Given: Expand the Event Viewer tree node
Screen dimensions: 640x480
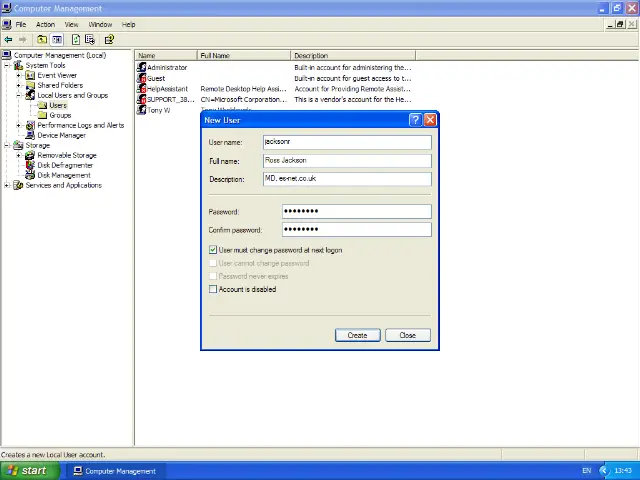Looking at the screenshot, I should (x=18, y=76).
